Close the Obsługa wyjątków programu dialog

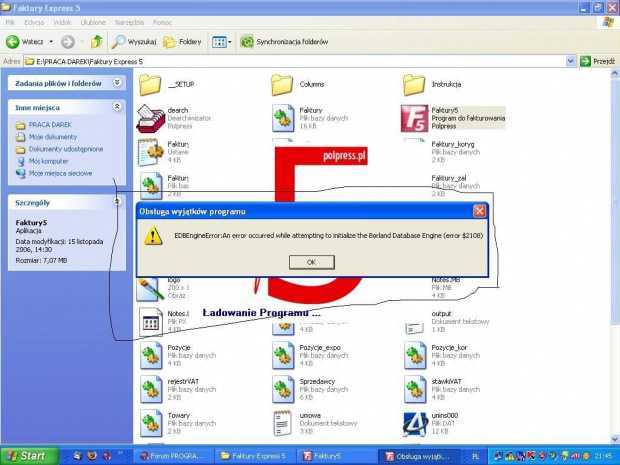click(x=479, y=211)
